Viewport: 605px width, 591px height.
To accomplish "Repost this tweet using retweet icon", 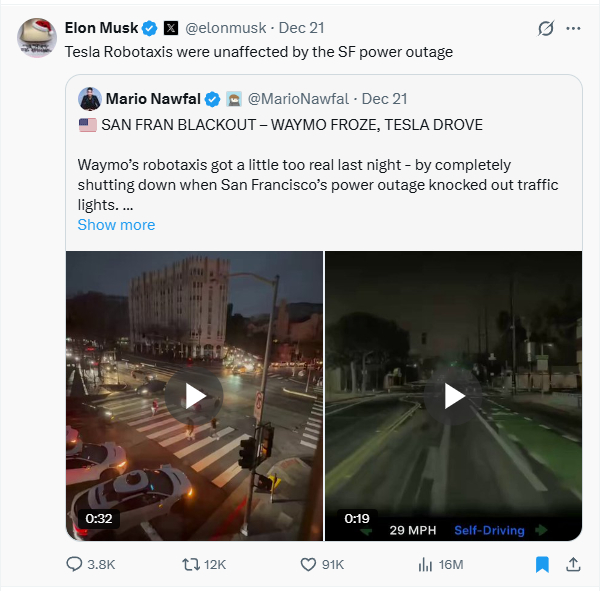I will 188,564.
